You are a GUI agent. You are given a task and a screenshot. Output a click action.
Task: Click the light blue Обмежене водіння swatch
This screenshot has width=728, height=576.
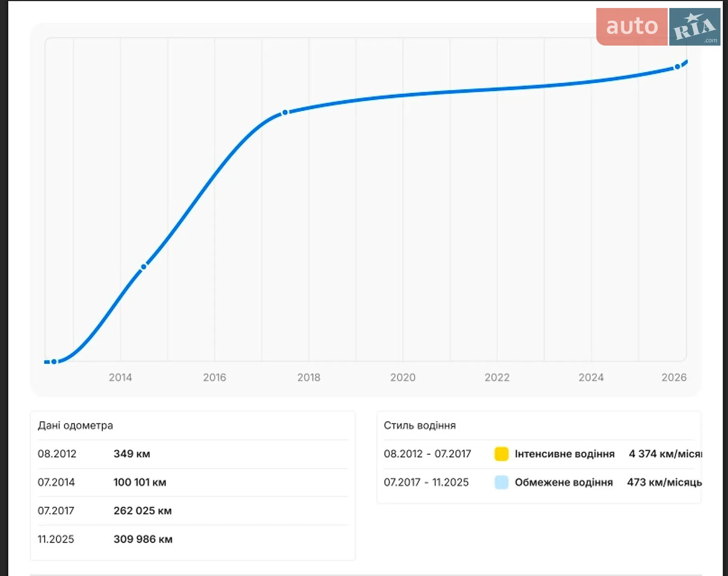click(501, 482)
